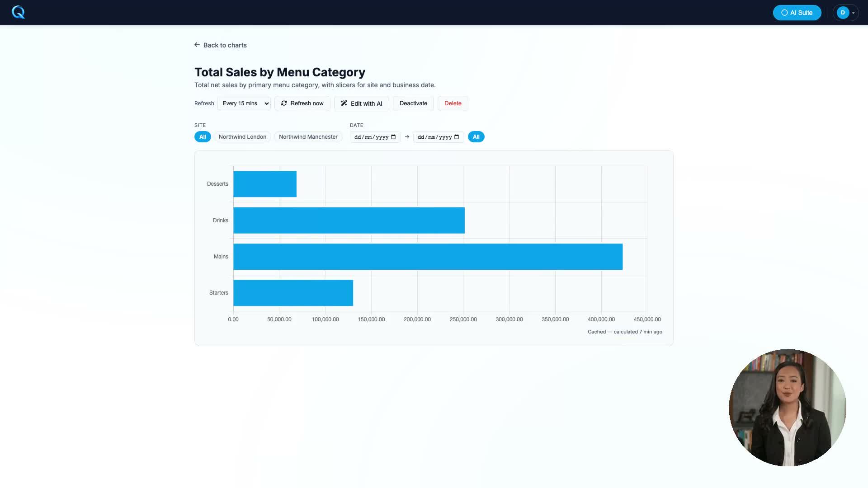Delete the chart

coord(453,103)
